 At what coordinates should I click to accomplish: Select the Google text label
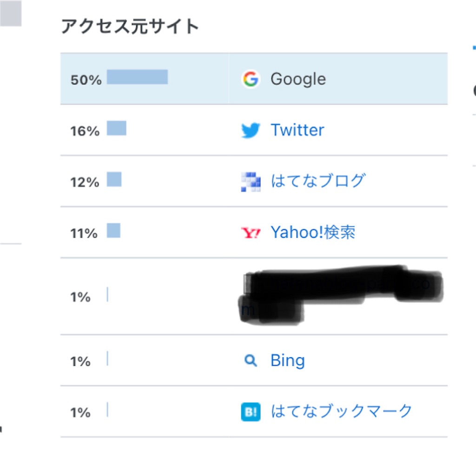tap(298, 79)
